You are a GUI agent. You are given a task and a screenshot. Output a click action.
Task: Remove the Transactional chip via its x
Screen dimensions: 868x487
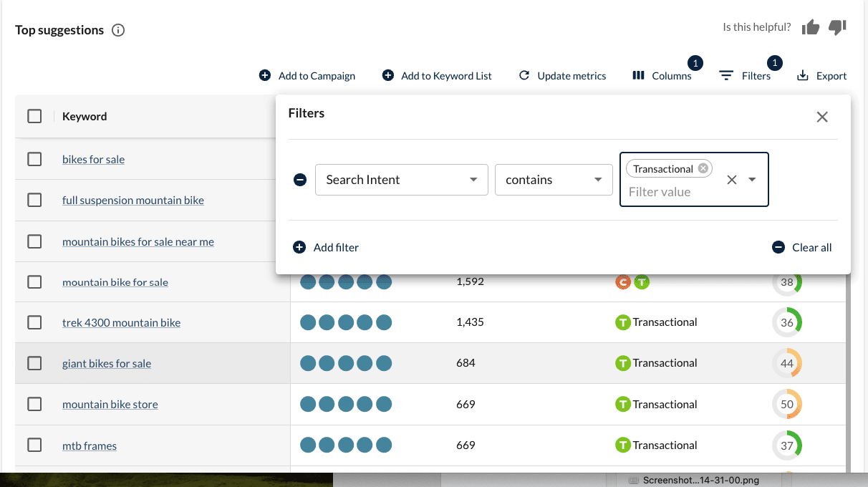tap(703, 168)
